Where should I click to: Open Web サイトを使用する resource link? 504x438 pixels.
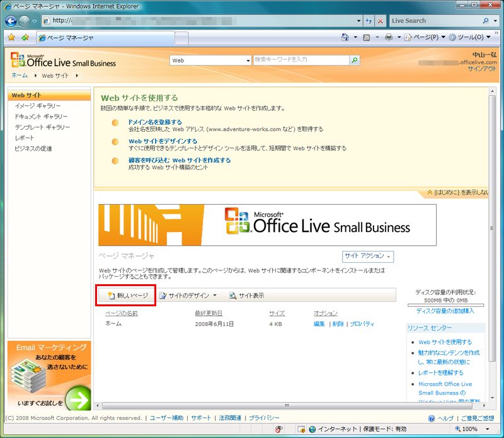pyautogui.click(x=445, y=342)
